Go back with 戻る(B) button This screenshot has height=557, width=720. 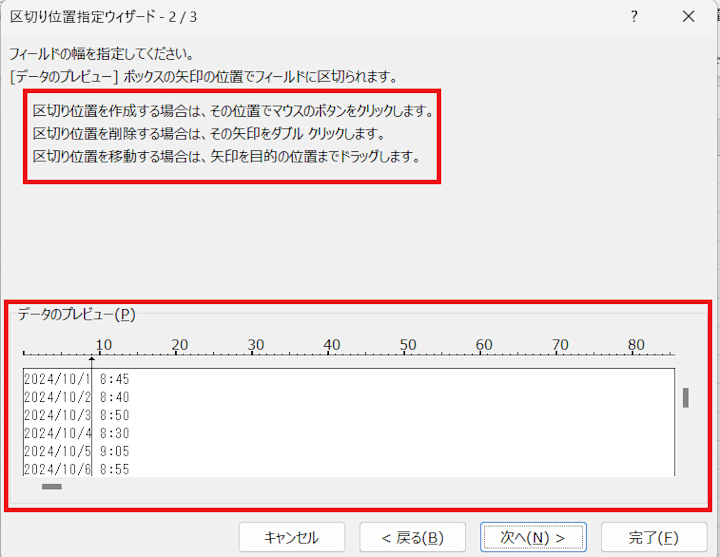412,537
